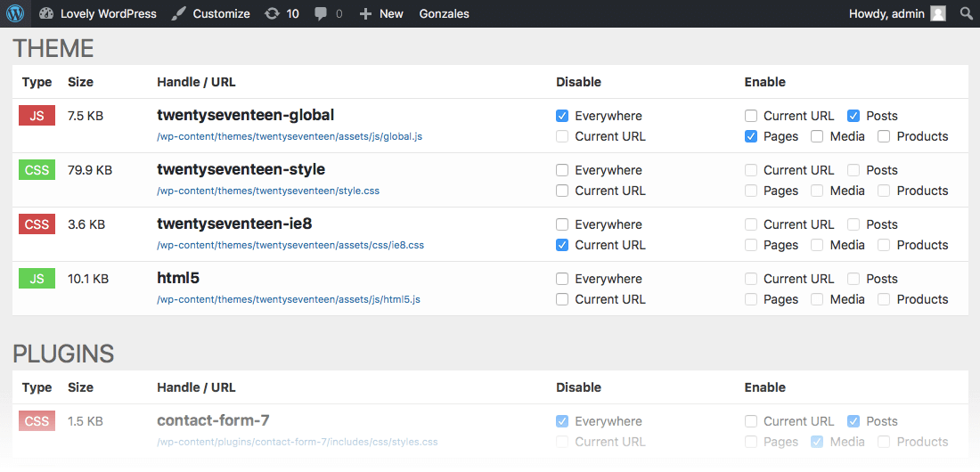Click the plus icon for New
Image resolution: width=980 pixels, height=472 pixels.
pyautogui.click(x=365, y=13)
